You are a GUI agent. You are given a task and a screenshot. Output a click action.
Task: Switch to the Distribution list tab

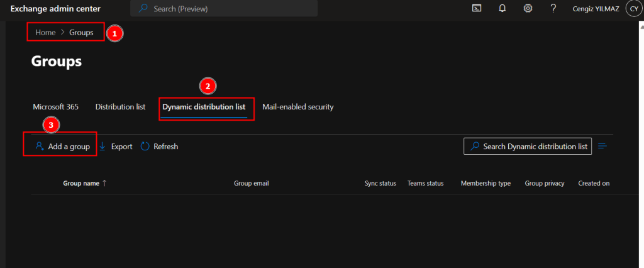(120, 107)
